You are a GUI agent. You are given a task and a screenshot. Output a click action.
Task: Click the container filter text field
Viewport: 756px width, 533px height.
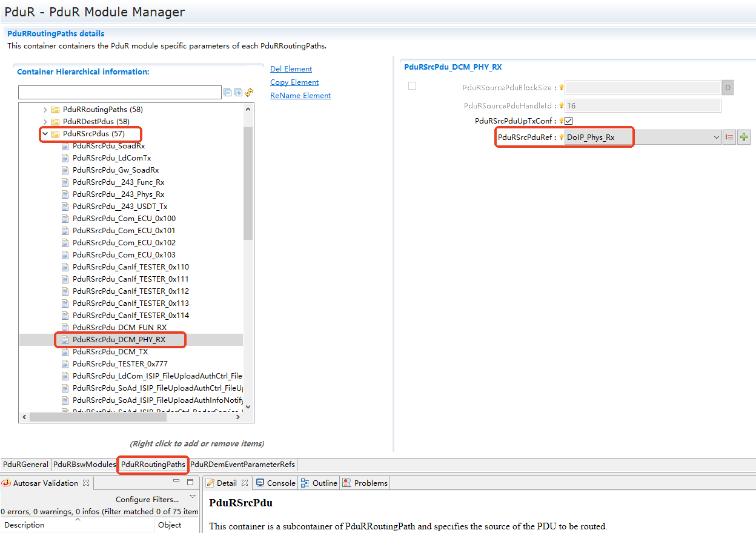coord(119,93)
